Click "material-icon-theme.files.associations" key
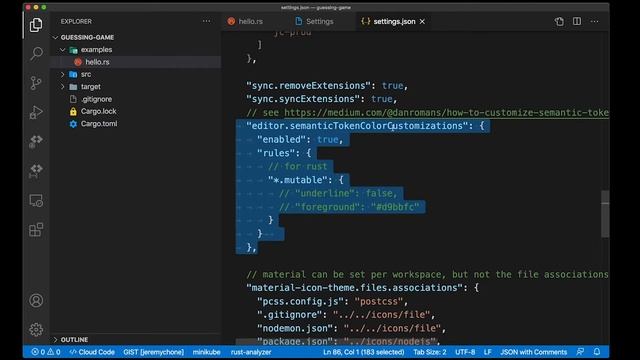This screenshot has width=640, height=360. tap(354, 288)
